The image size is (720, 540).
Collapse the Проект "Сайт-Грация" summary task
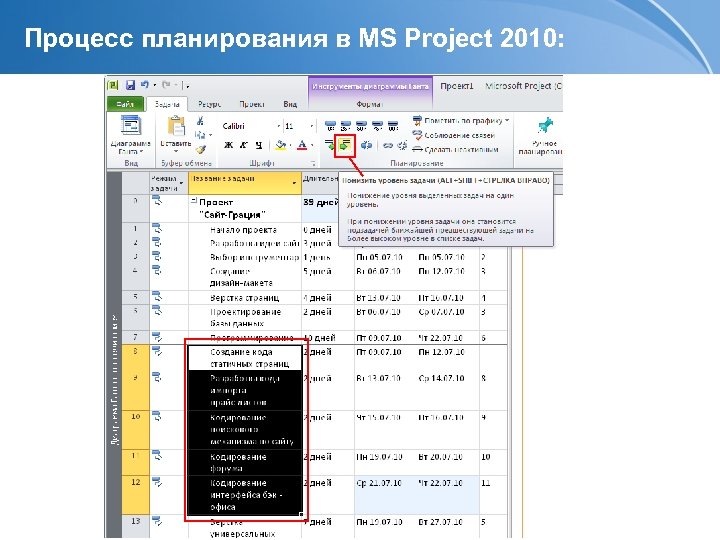[x=194, y=201]
